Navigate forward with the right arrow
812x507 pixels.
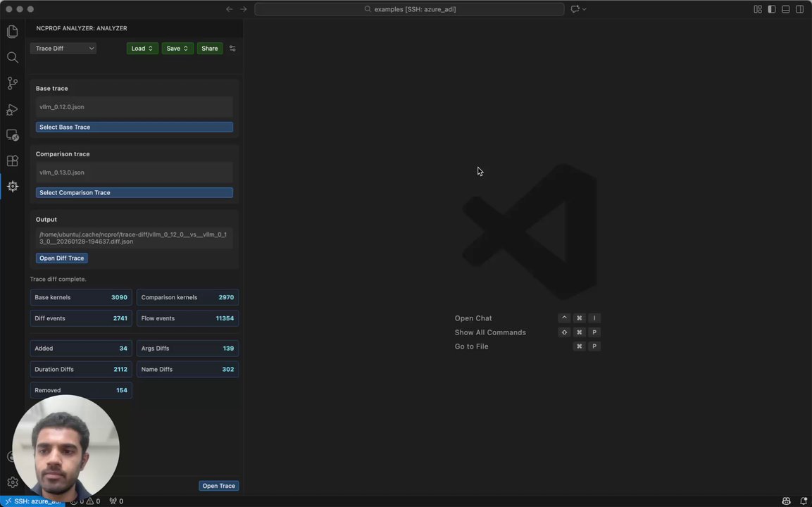click(x=244, y=9)
